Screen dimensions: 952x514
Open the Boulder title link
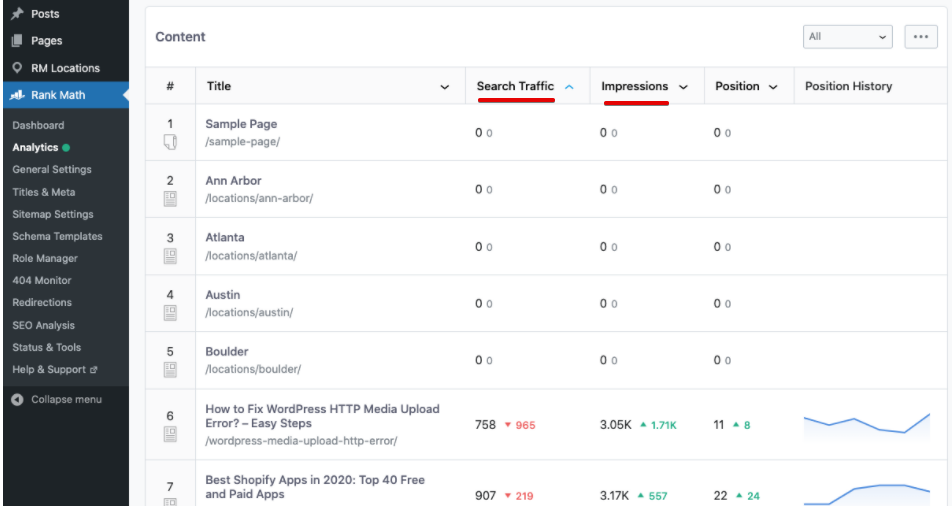click(226, 351)
